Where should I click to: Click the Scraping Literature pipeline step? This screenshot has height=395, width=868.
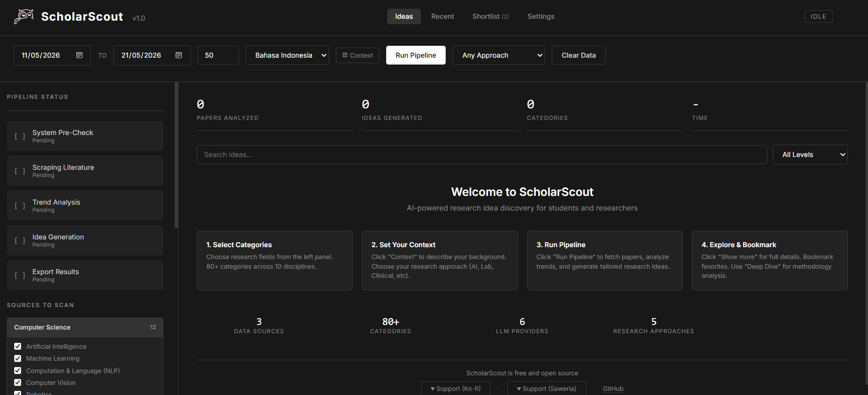[85, 171]
